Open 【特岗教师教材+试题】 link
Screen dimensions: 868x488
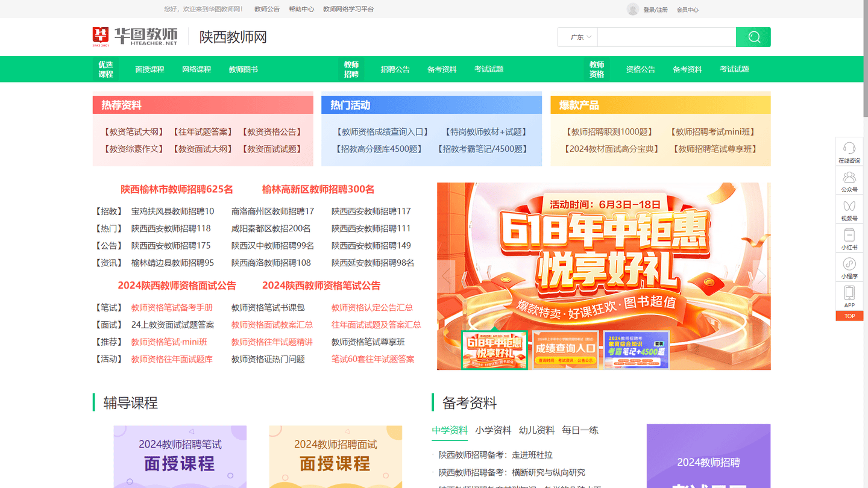pos(486,132)
